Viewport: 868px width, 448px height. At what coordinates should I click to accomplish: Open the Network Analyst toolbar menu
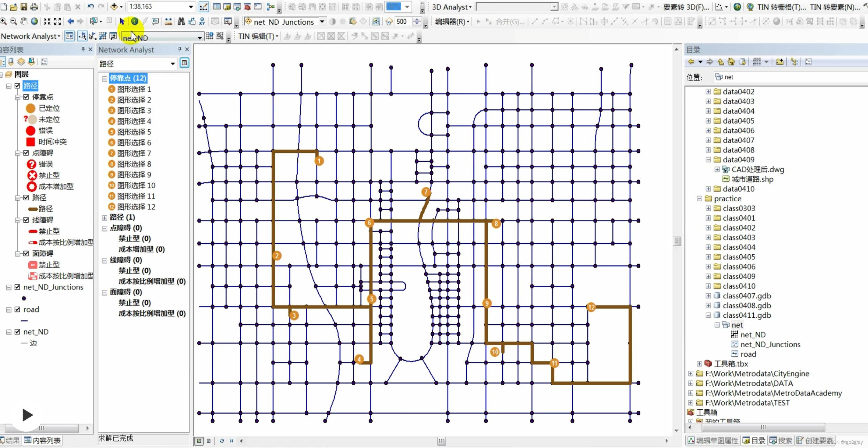tap(31, 36)
